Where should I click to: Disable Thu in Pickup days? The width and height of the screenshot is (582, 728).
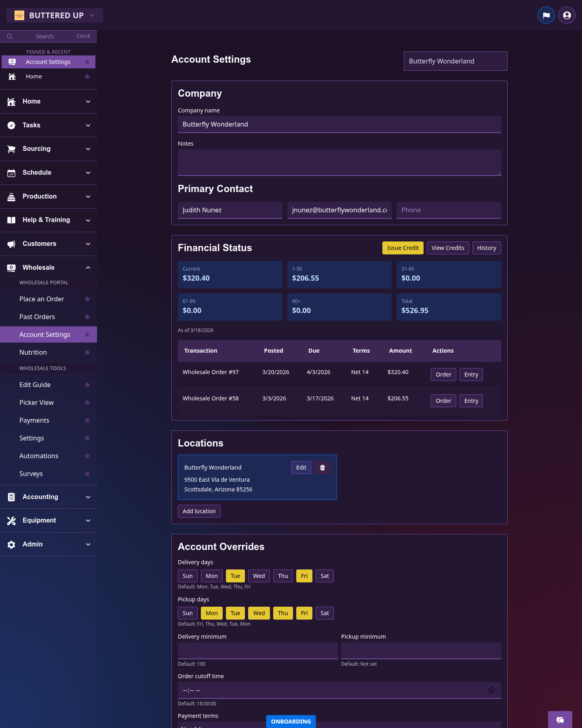(x=283, y=613)
